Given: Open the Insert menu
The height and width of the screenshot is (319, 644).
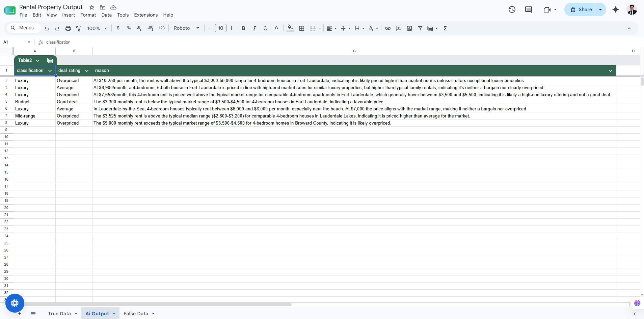Looking at the screenshot, I should pos(69,15).
